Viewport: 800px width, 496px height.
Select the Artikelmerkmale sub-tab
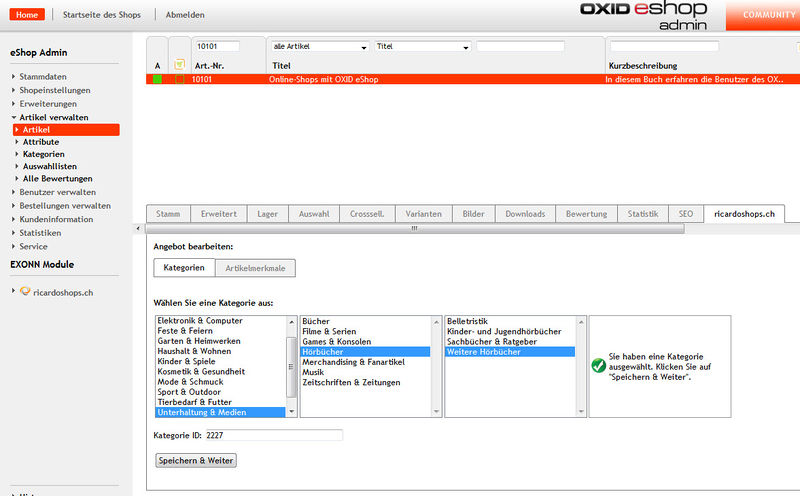coord(255,268)
